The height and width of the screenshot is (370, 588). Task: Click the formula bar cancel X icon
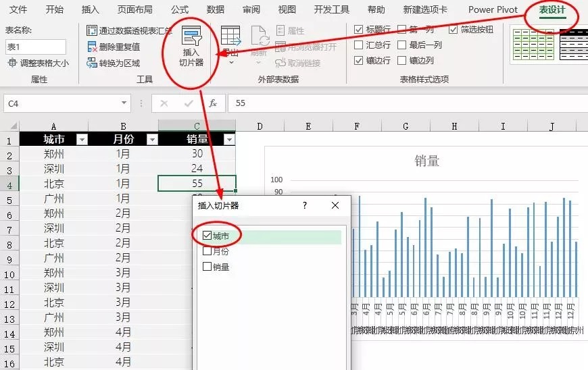(164, 103)
